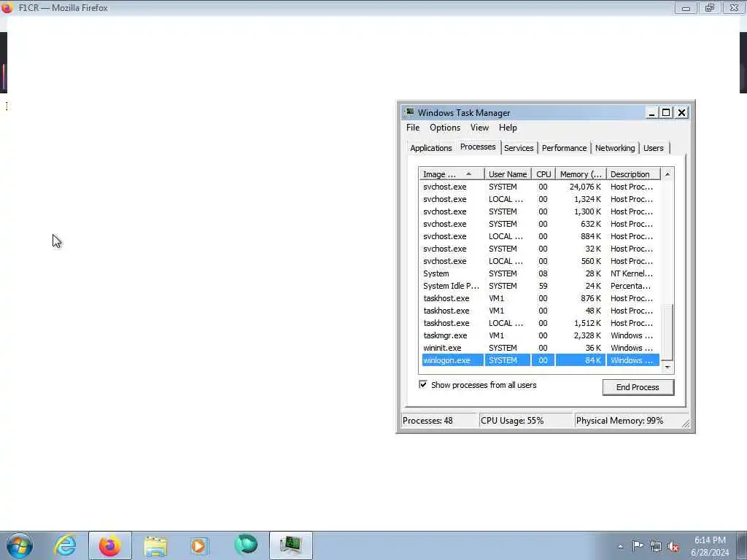Show hidden tray icons arrow
This screenshot has height=560, width=747.
[x=620, y=546]
